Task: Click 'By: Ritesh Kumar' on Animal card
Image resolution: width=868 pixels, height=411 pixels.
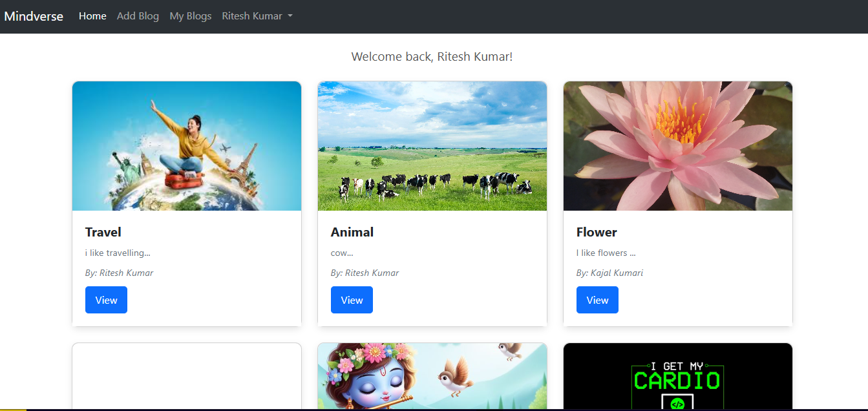Action: coord(365,273)
